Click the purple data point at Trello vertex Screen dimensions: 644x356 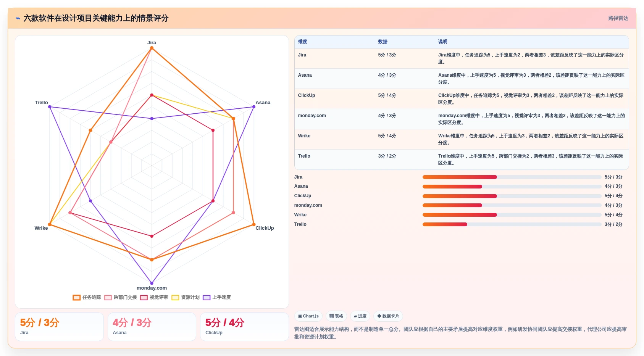click(50, 107)
